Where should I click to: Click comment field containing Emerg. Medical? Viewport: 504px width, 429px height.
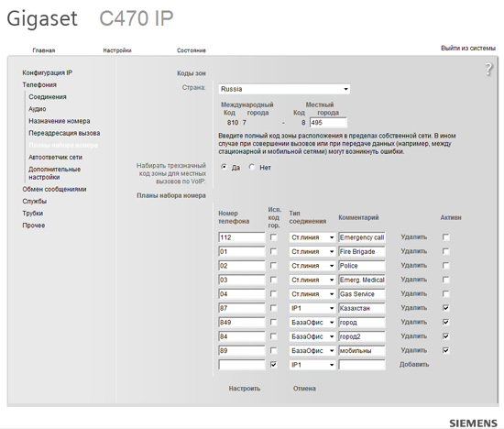[x=362, y=280]
